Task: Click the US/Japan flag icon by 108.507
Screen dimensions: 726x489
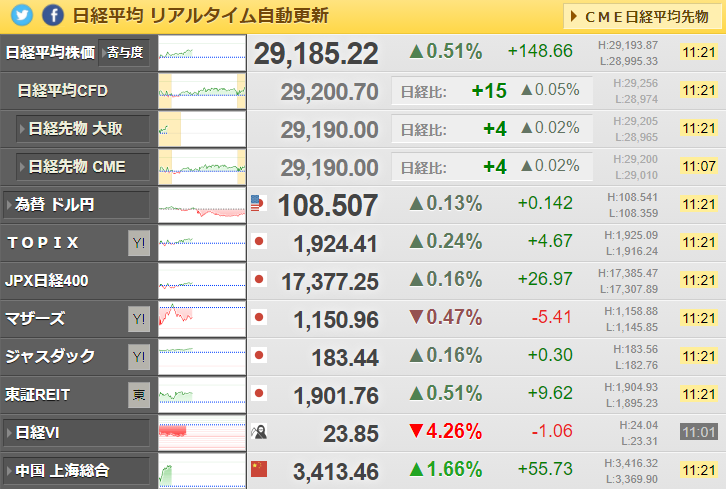Action: click(x=258, y=203)
